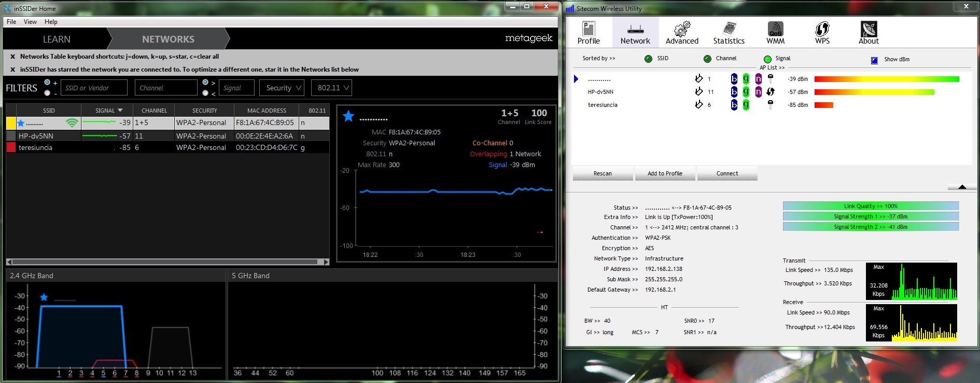980x383 pixels.
Task: Click the Rescan button
Action: coord(603,173)
